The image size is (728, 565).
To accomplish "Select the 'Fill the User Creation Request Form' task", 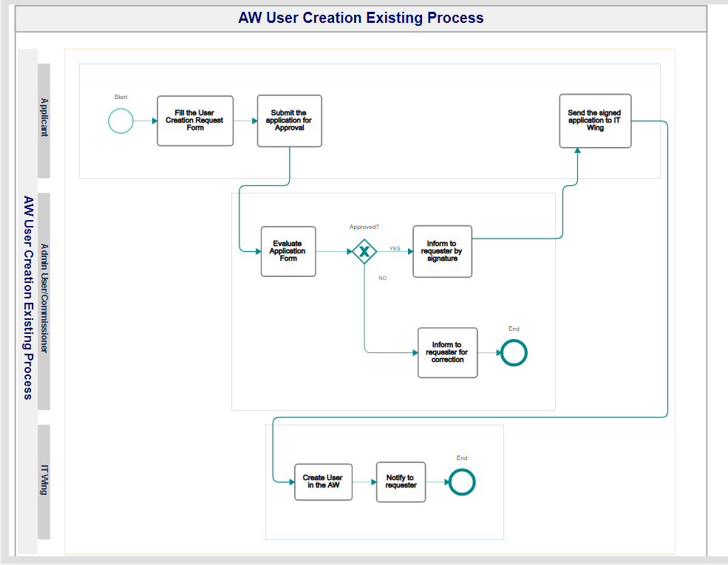I will click(195, 121).
